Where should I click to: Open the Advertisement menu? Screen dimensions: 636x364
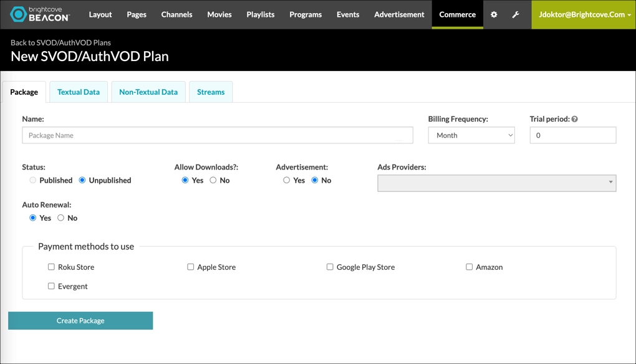399,14
